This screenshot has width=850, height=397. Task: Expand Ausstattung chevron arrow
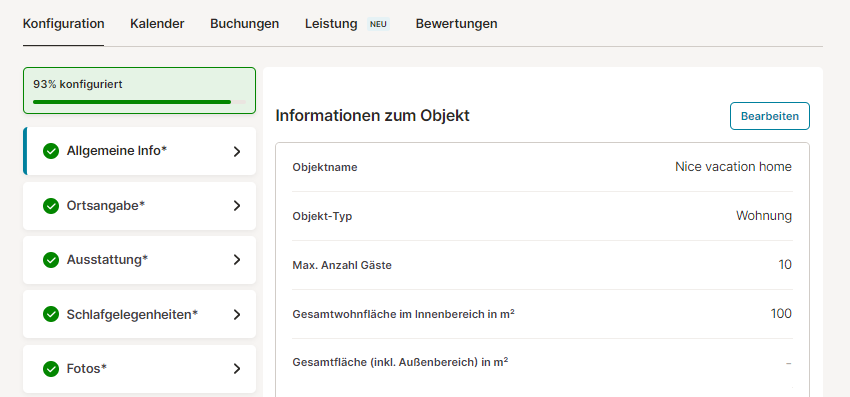pos(236,260)
